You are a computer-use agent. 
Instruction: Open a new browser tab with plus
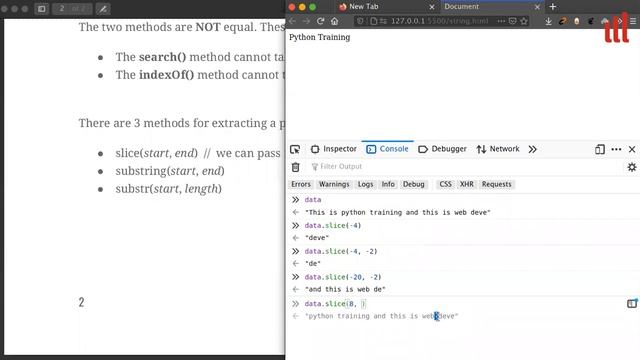[x=553, y=7]
